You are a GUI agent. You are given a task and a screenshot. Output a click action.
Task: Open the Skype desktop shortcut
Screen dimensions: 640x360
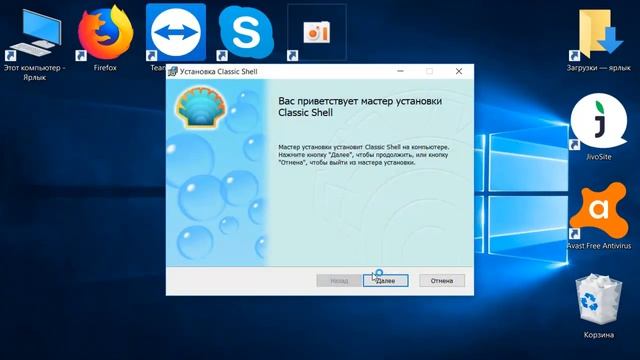(245, 33)
